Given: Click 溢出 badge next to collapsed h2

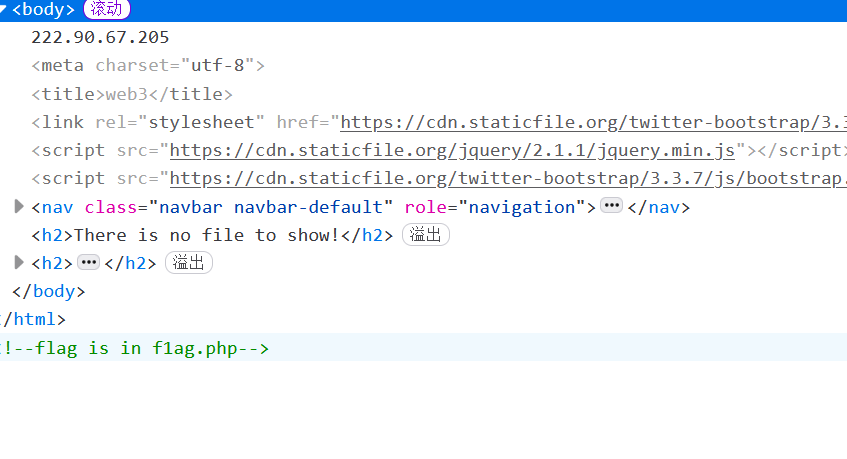Looking at the screenshot, I should [x=189, y=263].
